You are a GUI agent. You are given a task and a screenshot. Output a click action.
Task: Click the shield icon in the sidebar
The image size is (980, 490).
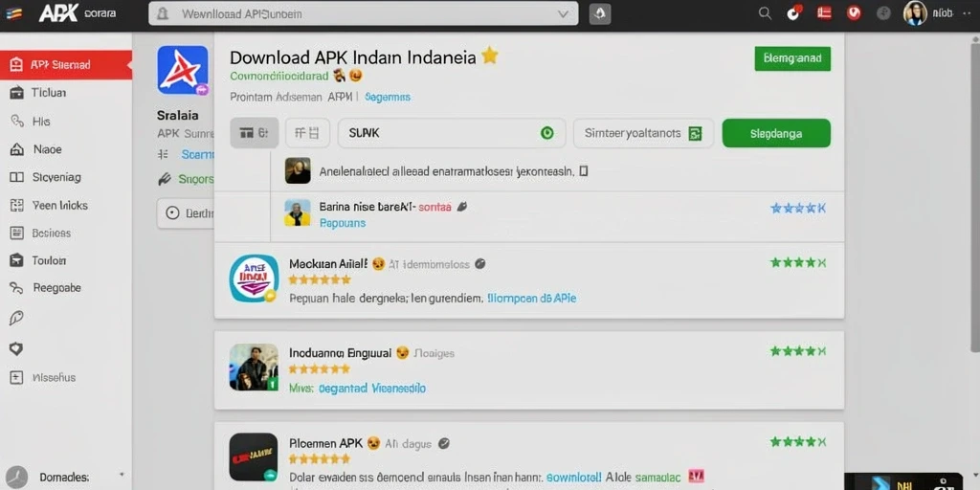pyautogui.click(x=16, y=348)
